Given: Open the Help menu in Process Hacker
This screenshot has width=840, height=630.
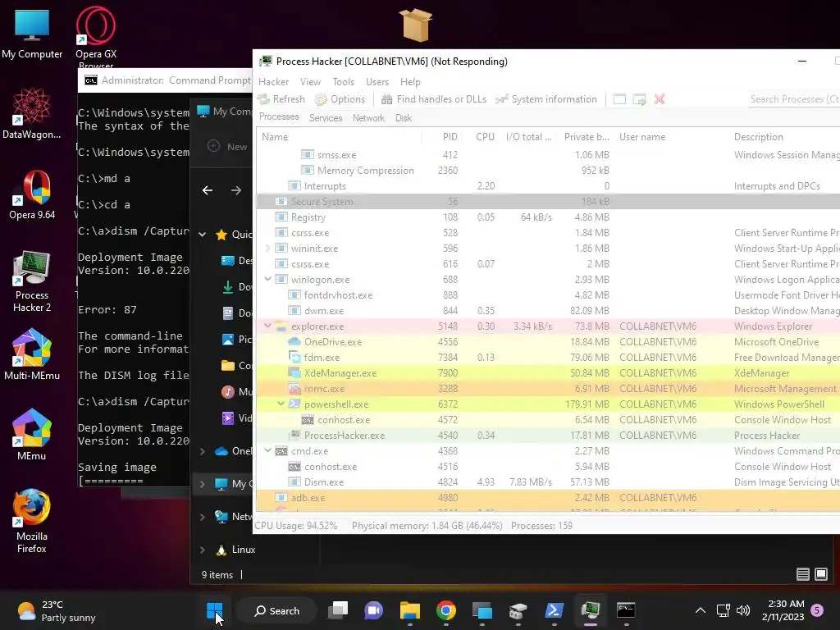Looking at the screenshot, I should [410, 82].
